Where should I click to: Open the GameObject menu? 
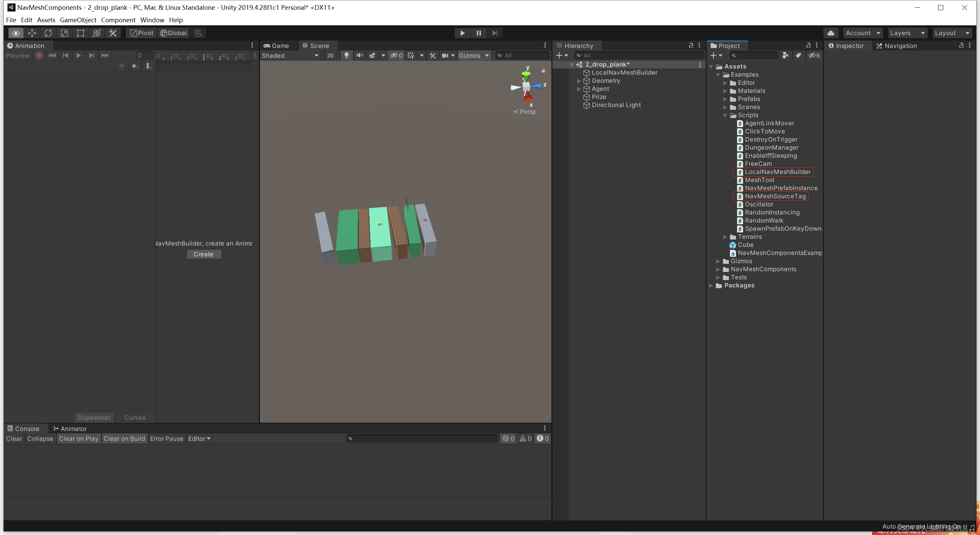78,20
